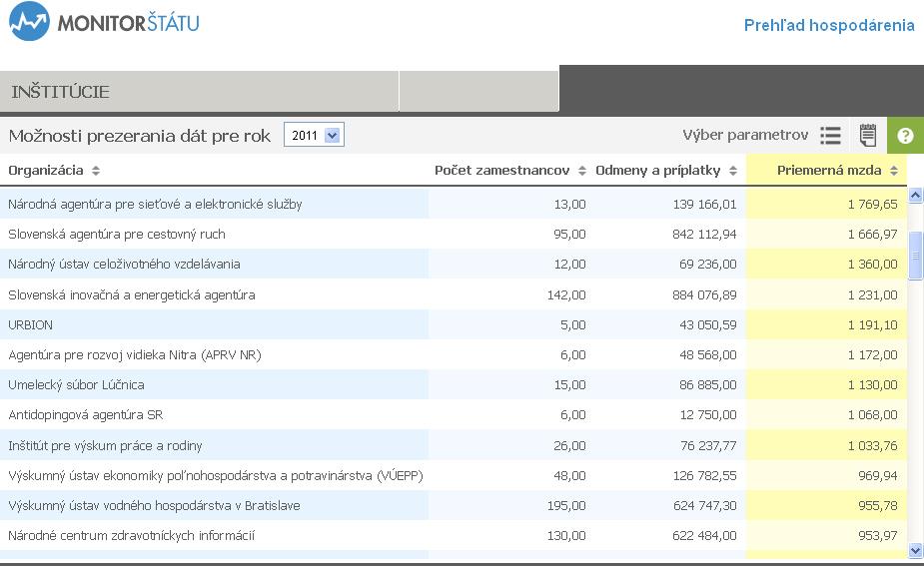Viewport: 924px width, 566px height.
Task: Sort by Organizácia column arrows
Action: click(96, 171)
